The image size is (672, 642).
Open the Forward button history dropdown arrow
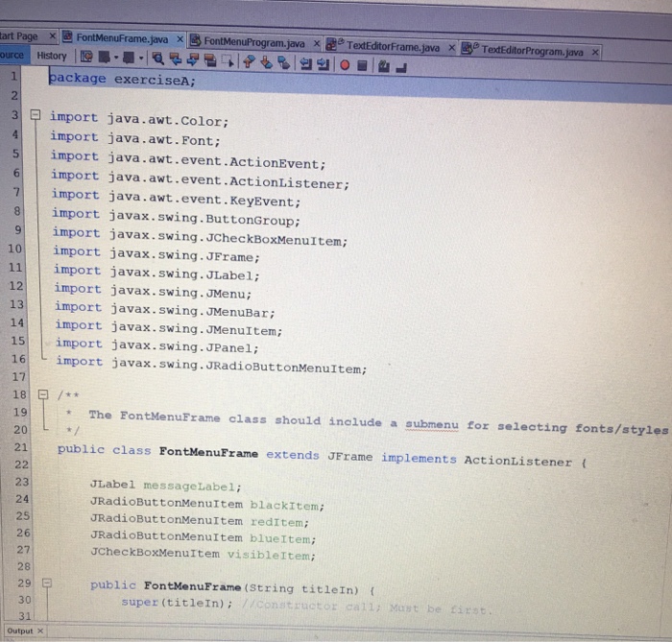[141, 58]
